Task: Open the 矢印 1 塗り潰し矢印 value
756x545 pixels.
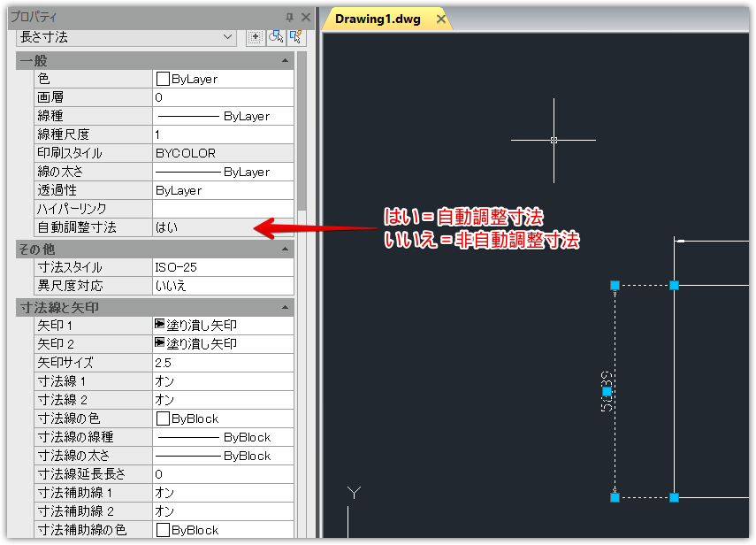Action: point(223,326)
